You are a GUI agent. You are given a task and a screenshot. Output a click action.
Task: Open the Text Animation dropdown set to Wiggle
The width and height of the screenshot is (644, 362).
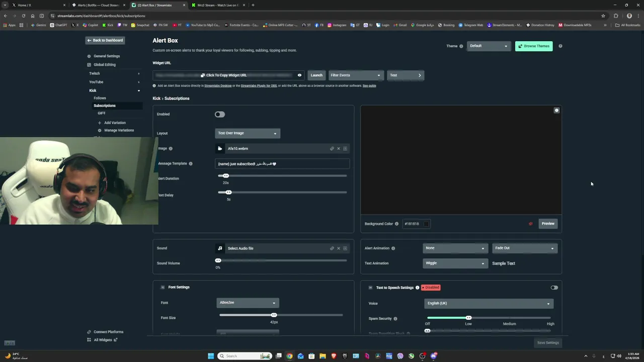(455, 263)
